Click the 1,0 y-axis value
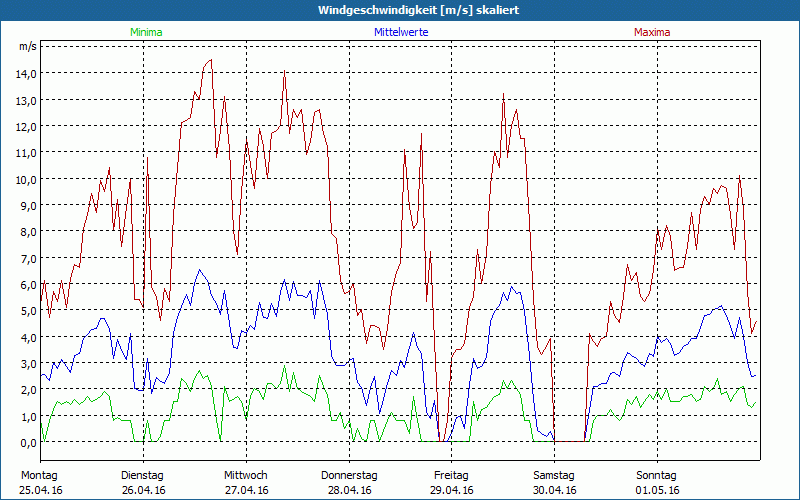The image size is (800, 500). tap(28, 417)
